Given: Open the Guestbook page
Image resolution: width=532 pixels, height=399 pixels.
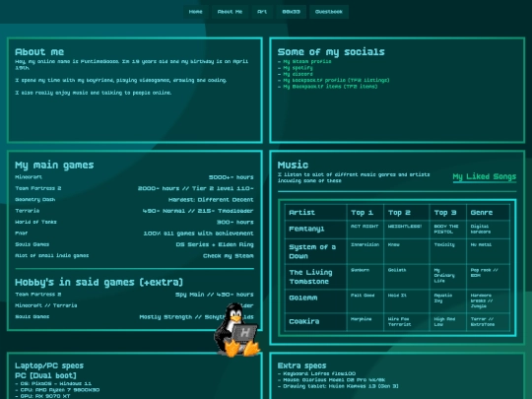Looking at the screenshot, I should tap(329, 12).
